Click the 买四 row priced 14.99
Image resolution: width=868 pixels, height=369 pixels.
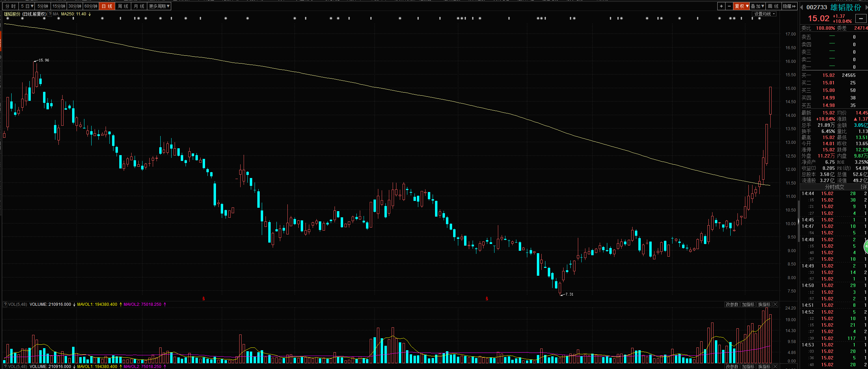tap(834, 98)
